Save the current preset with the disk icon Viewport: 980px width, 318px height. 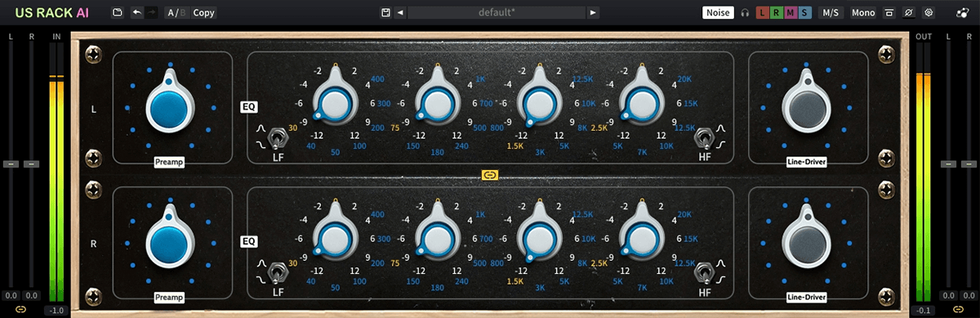point(385,12)
